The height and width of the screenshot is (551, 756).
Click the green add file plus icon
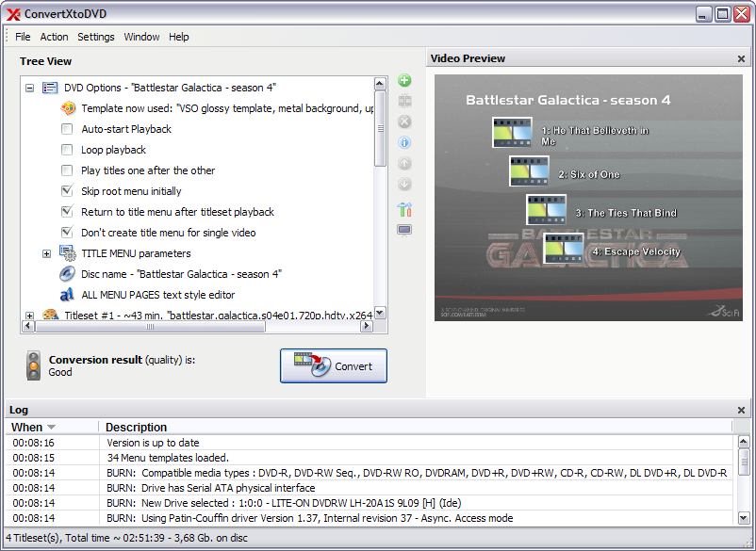click(404, 80)
